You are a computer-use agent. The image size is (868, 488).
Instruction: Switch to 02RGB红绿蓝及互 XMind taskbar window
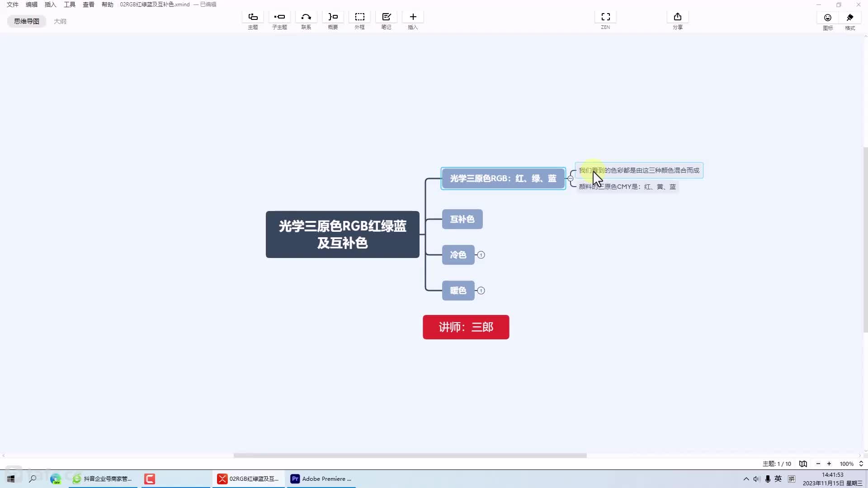coord(248,479)
